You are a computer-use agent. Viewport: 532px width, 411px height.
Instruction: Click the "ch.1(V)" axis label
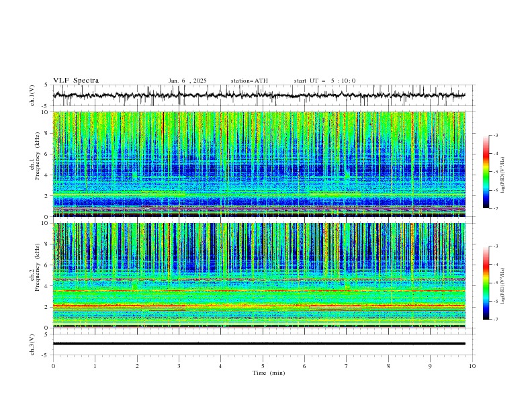tap(32, 95)
